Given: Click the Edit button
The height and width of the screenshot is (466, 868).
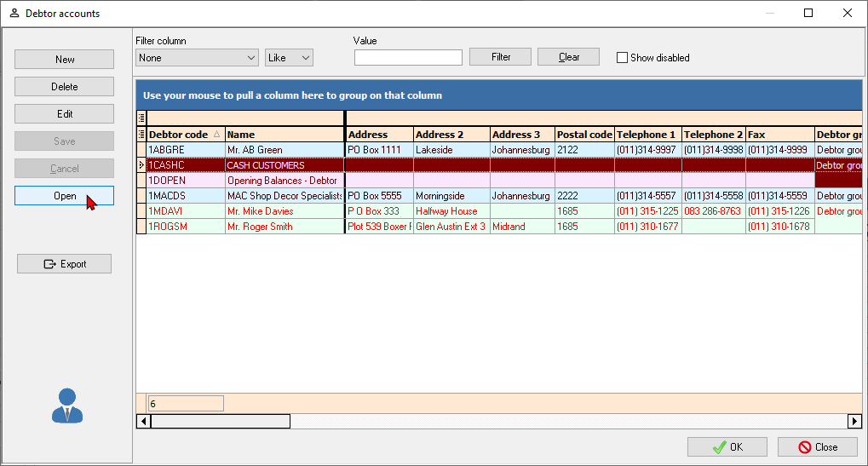Looking at the screenshot, I should point(64,113).
